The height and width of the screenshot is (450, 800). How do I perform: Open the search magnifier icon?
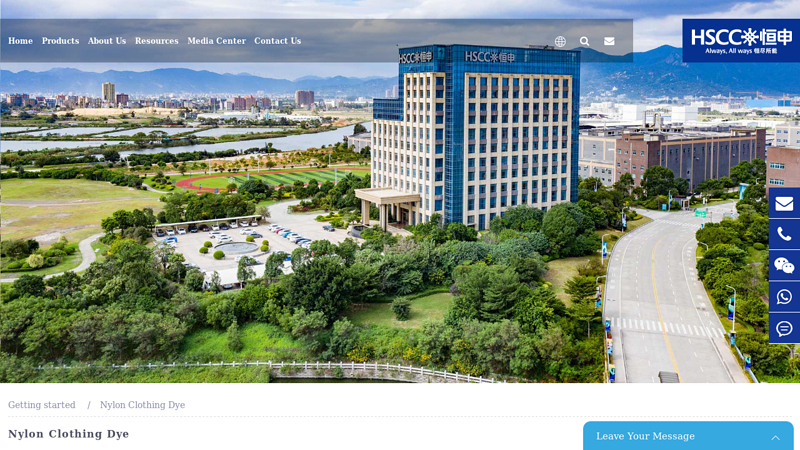(584, 41)
